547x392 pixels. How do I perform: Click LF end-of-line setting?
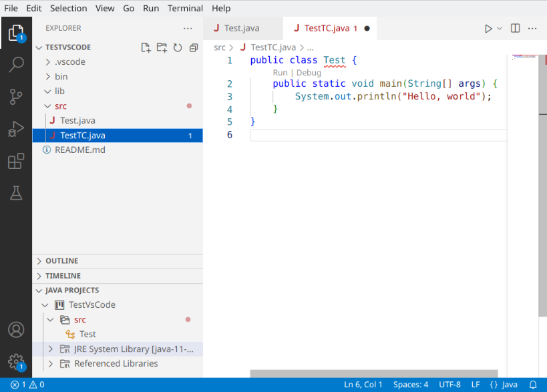coord(476,385)
